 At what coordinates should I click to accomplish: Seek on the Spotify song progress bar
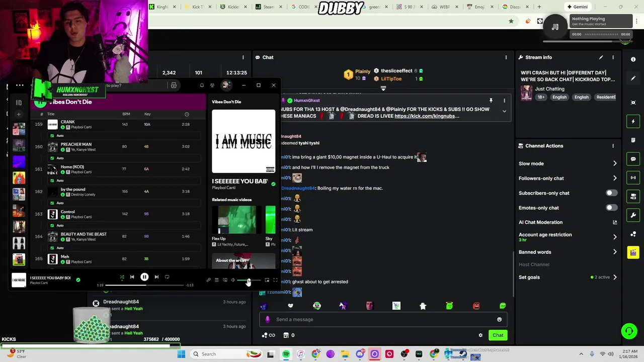(x=144, y=285)
